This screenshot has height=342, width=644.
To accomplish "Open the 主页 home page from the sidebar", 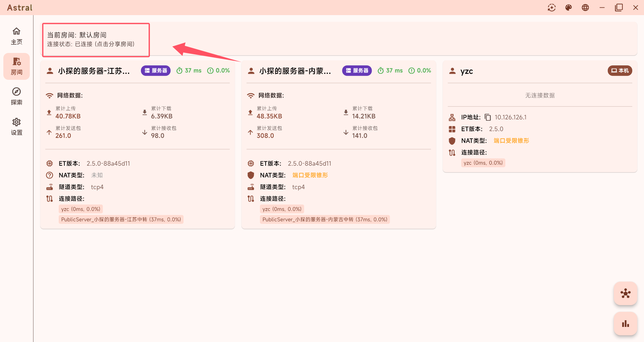I will [x=16, y=35].
